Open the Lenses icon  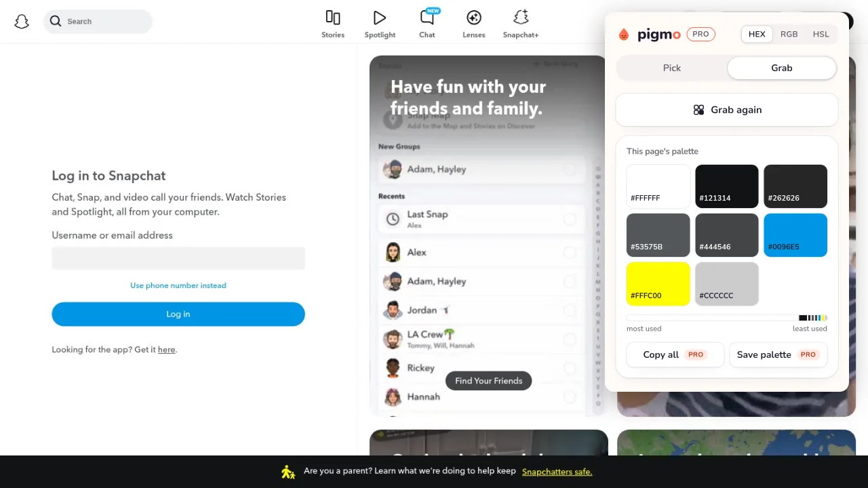tap(474, 18)
